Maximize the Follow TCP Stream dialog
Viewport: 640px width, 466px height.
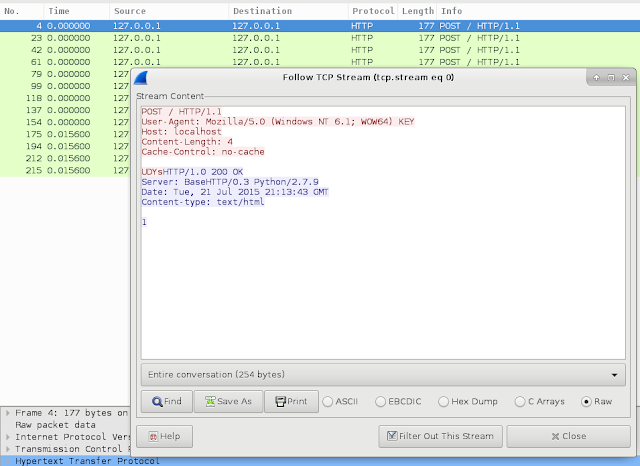pyautogui.click(x=611, y=78)
